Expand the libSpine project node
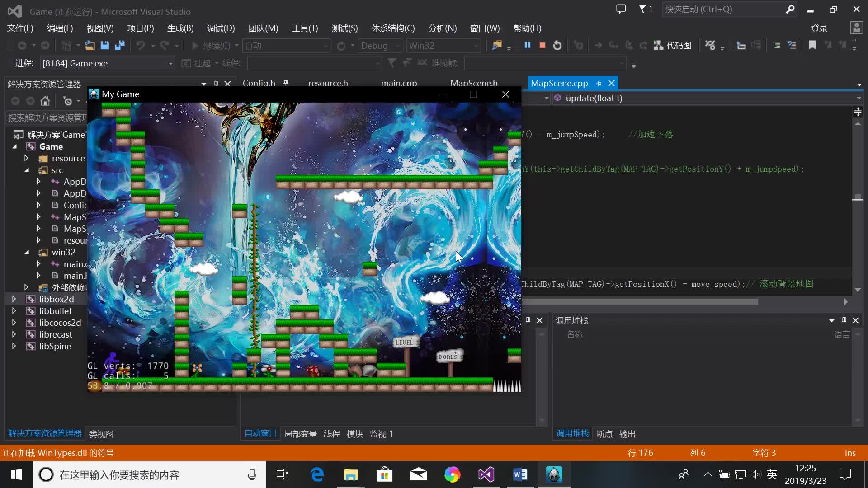This screenshot has width=868, height=488. coord(14,346)
